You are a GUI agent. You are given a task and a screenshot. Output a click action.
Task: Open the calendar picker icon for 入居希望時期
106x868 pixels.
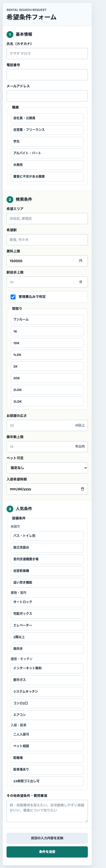tap(83, 489)
